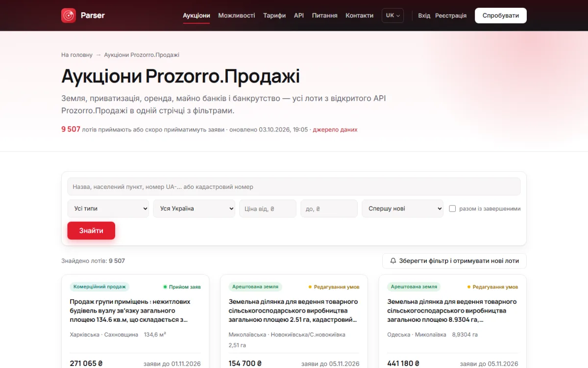Click the Вхід login link
The height and width of the screenshot is (368, 588).
coord(424,15)
